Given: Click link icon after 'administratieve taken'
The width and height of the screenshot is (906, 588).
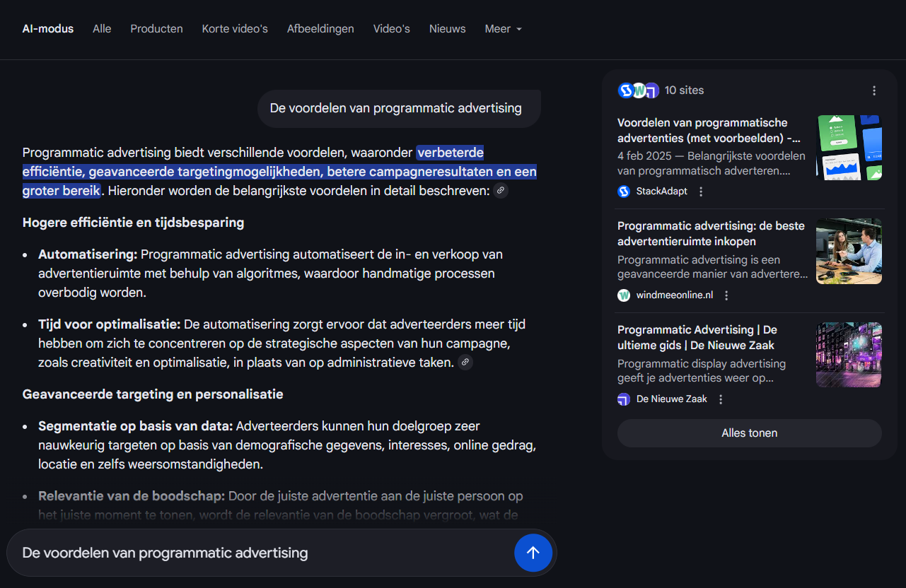Looking at the screenshot, I should [x=465, y=363].
